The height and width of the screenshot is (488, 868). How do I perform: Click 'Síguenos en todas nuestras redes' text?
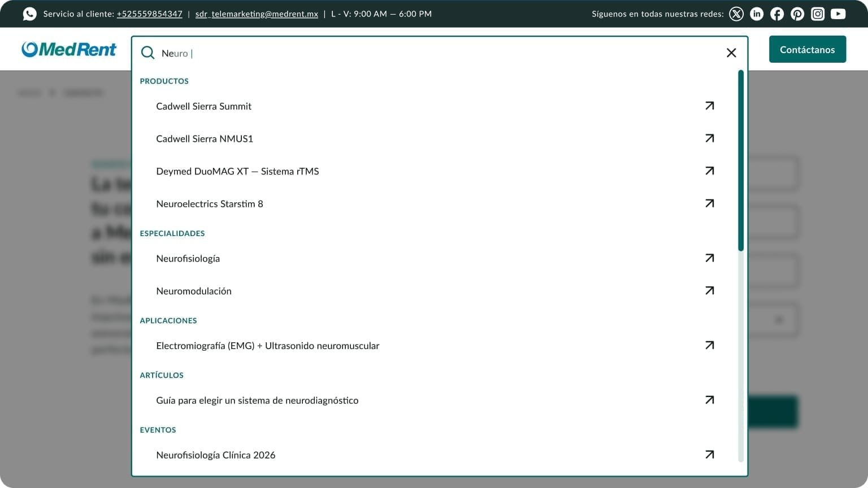pyautogui.click(x=658, y=14)
